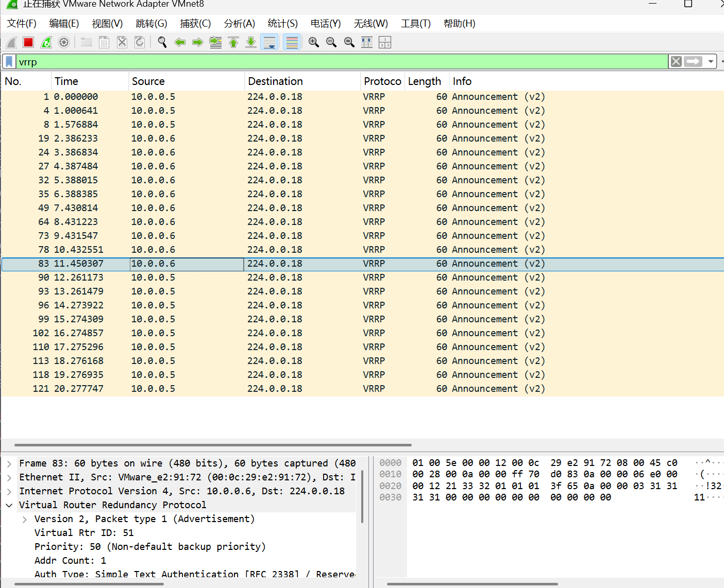Open the 统计(S) menu

pyautogui.click(x=282, y=24)
